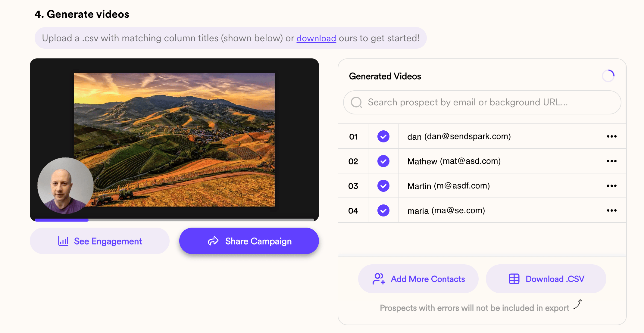
Task: Select prospect Martin (m@asdf.com)
Action: click(x=449, y=186)
